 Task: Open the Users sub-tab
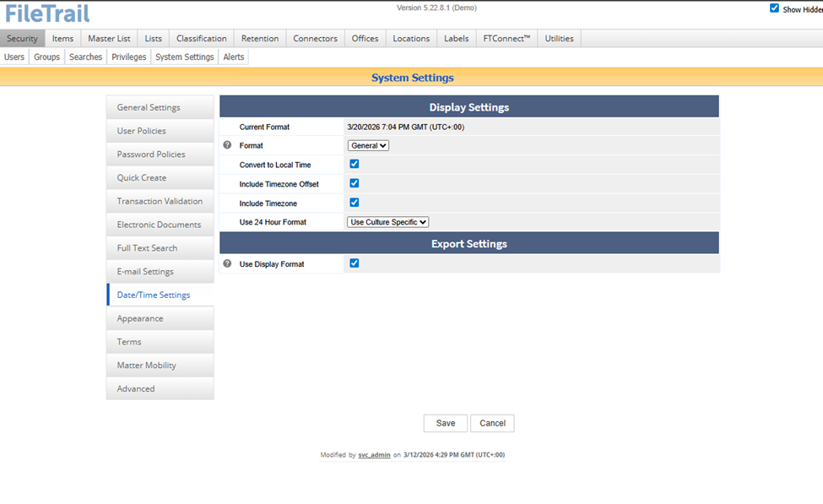pyautogui.click(x=14, y=57)
